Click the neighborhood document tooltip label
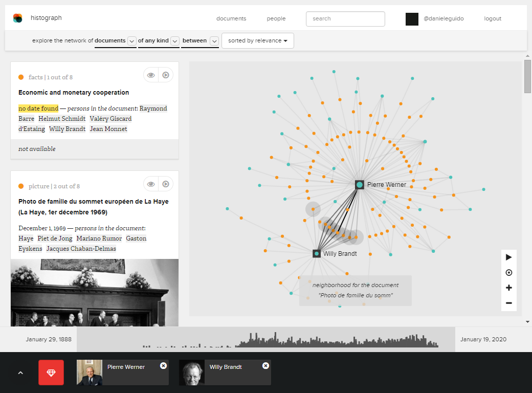 (355, 290)
